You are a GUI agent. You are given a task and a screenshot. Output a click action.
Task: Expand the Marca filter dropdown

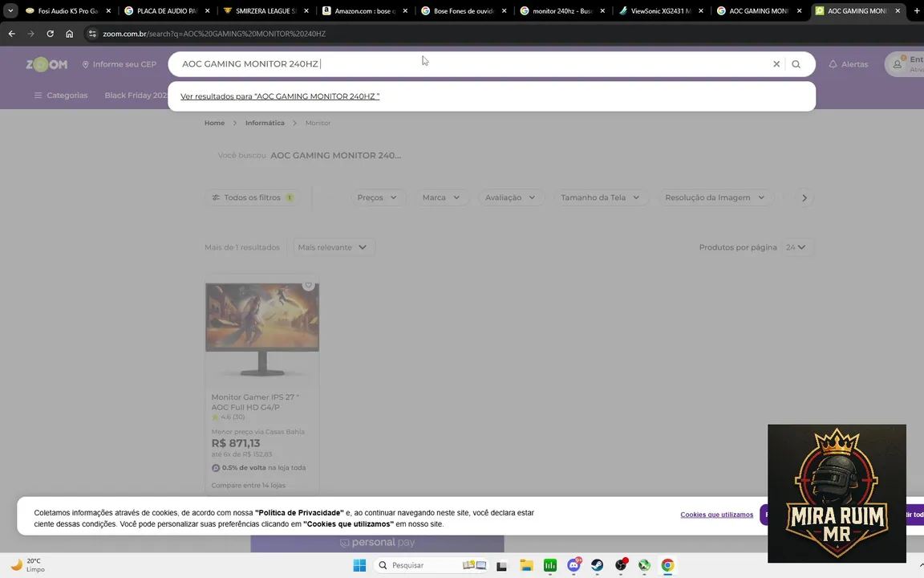(x=441, y=197)
